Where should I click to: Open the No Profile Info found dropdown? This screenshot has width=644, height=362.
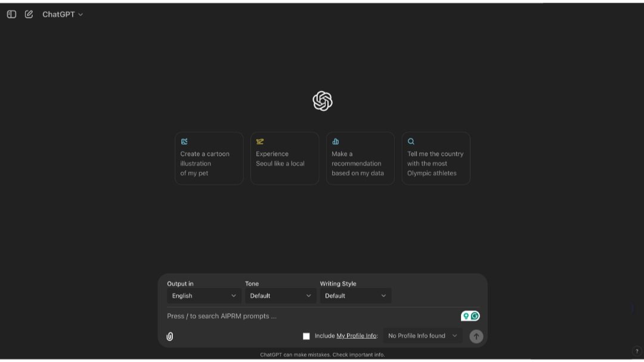click(x=423, y=336)
